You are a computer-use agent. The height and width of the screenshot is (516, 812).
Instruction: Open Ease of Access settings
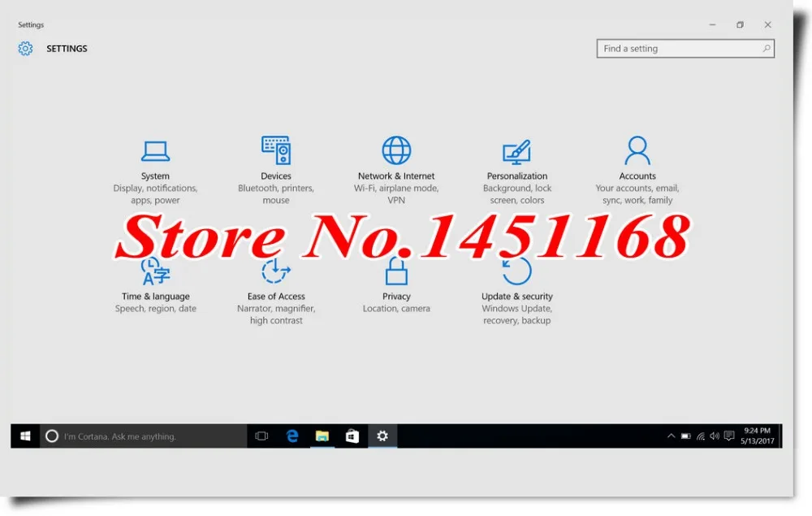(x=276, y=293)
